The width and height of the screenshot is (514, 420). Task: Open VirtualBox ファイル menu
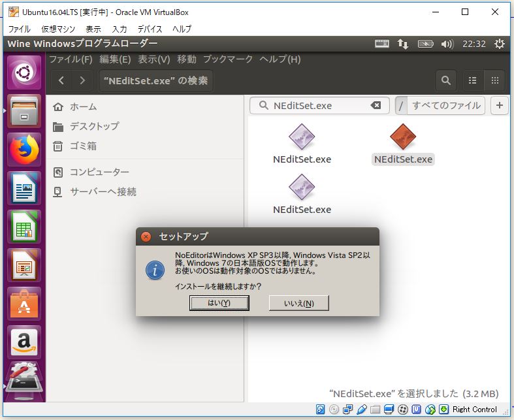[20, 29]
